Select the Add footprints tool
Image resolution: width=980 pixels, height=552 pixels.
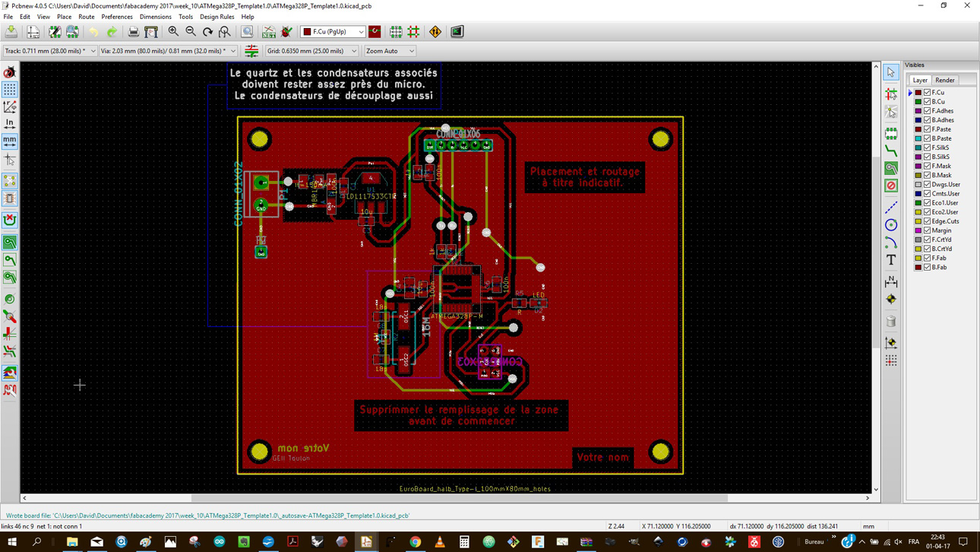pyautogui.click(x=891, y=134)
